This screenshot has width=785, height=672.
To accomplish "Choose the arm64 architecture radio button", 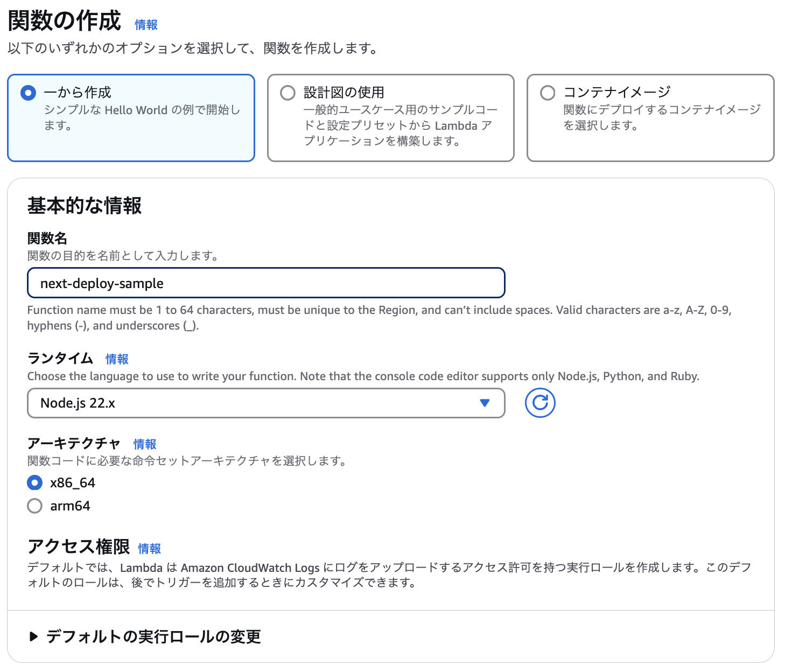I will (x=34, y=506).
